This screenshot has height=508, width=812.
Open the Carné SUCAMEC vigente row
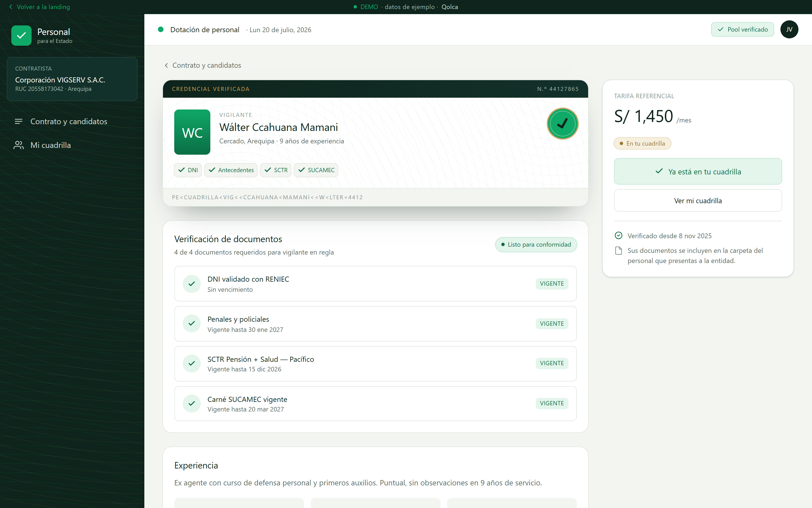[x=375, y=404]
